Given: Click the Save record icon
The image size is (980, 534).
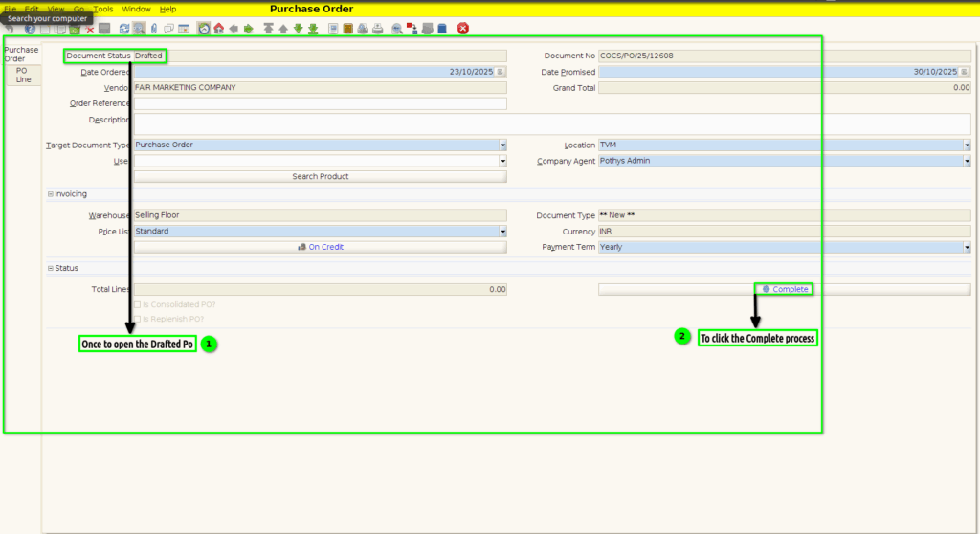Looking at the screenshot, I should [x=104, y=29].
